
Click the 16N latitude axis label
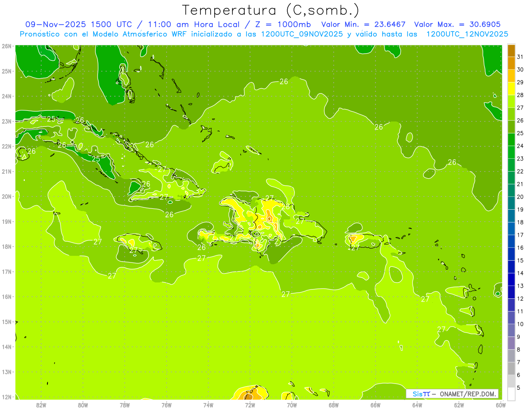pos(7,297)
